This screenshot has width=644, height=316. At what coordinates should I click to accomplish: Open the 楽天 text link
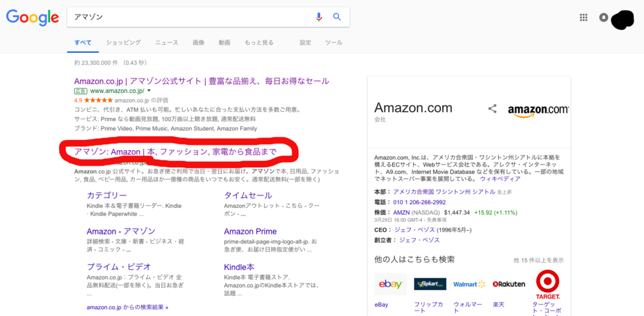pos(499,305)
